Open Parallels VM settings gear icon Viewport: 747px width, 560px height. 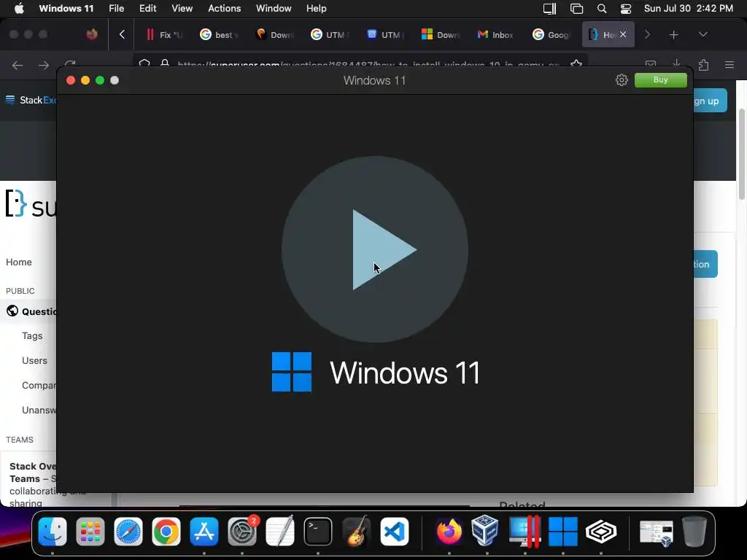coord(622,80)
